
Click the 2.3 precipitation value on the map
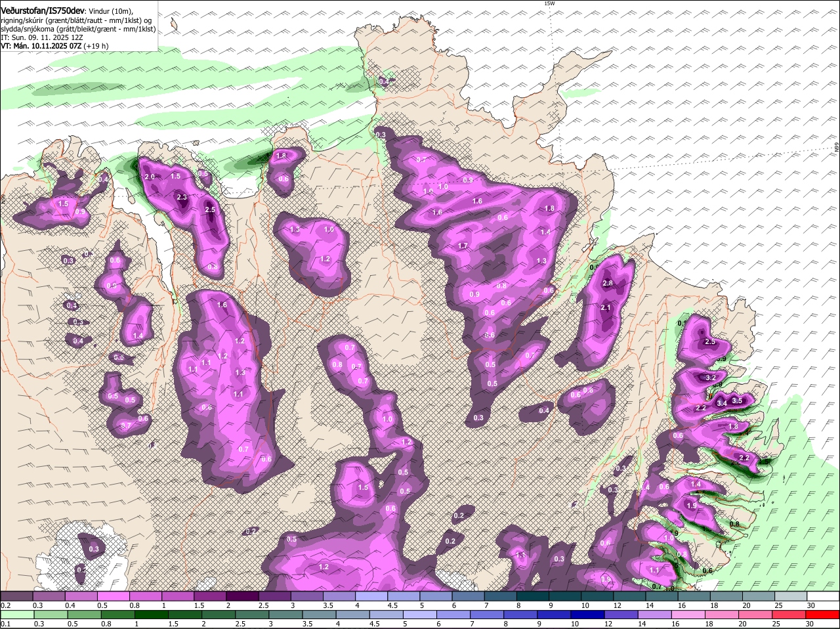182,197
